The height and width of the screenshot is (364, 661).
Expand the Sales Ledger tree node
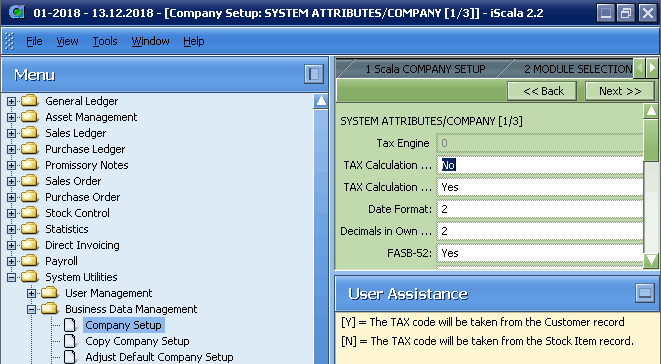(x=11, y=133)
